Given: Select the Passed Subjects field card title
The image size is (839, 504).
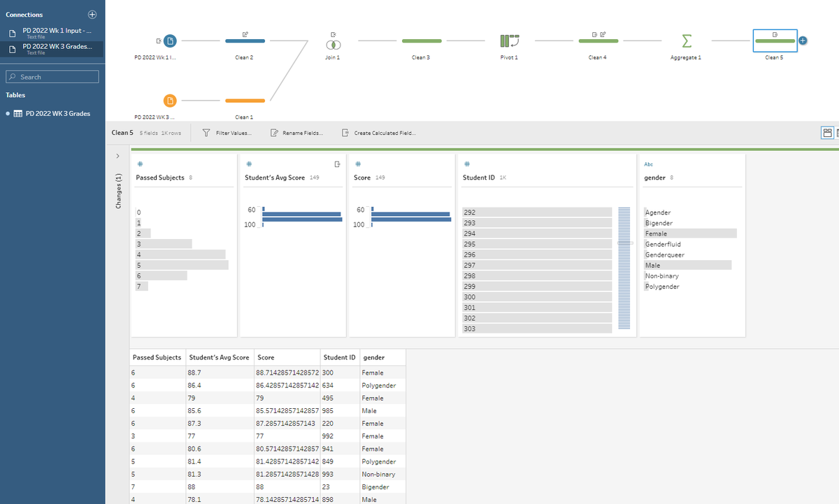Looking at the screenshot, I should [160, 178].
